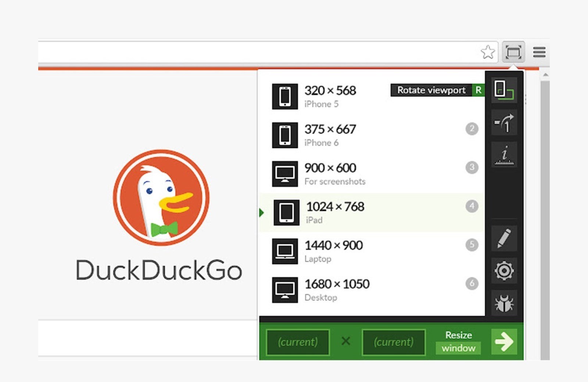
Task: Select the 1440 × 900 preset
Action: click(x=372, y=251)
